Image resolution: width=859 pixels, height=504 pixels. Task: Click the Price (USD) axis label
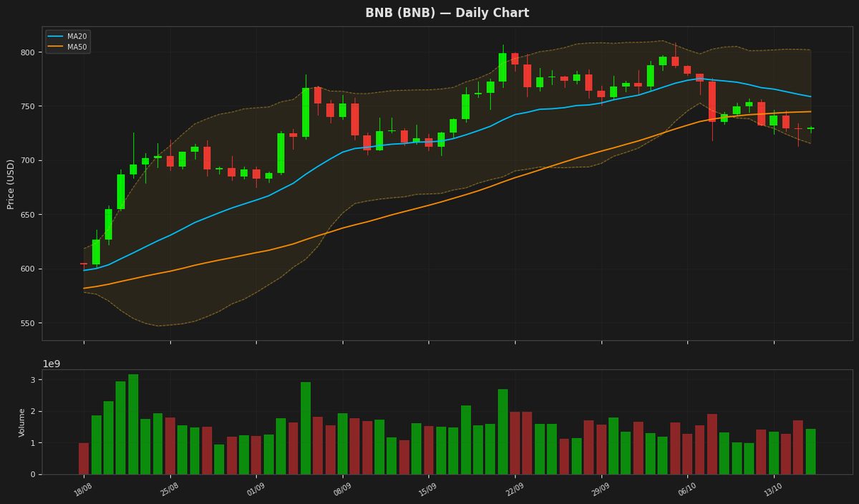[x=11, y=184]
